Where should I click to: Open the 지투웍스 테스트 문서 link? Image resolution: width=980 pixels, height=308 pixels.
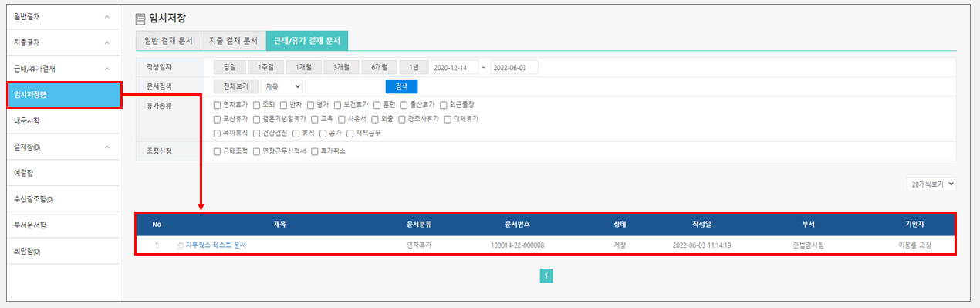(x=215, y=245)
